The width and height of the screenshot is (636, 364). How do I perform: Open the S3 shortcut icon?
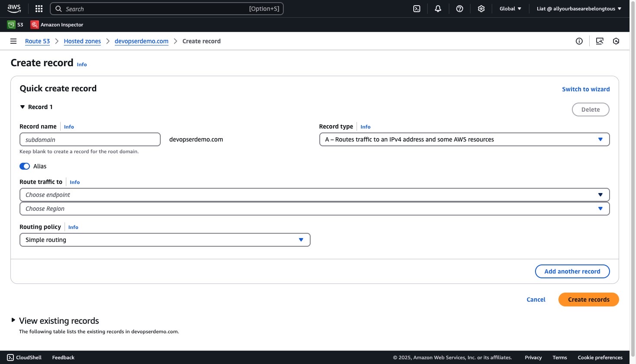[x=11, y=25]
